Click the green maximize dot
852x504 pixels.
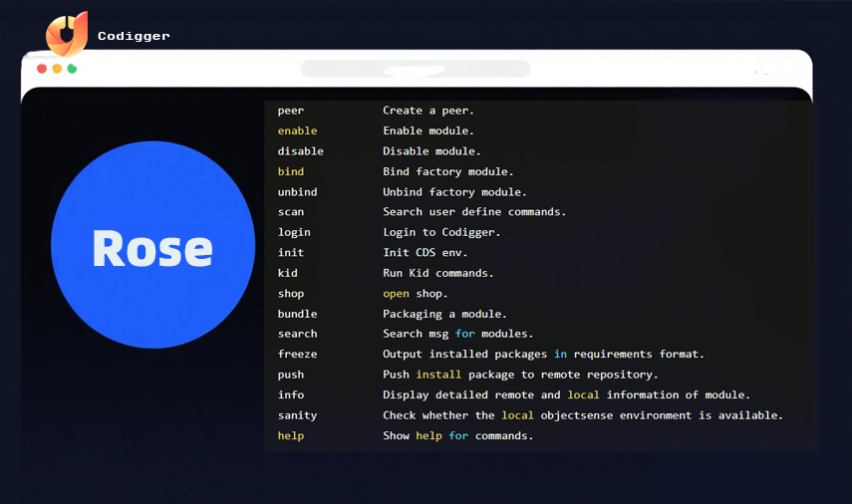tap(72, 69)
